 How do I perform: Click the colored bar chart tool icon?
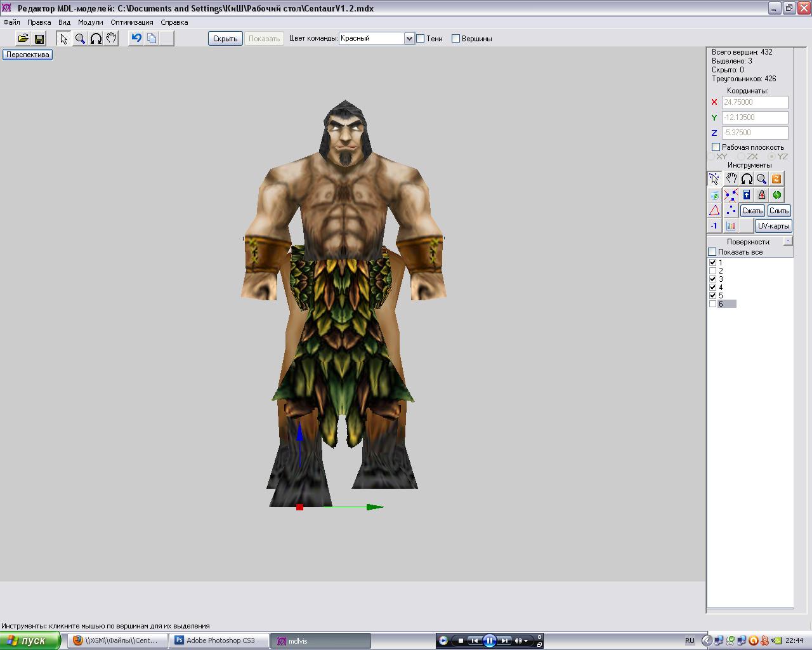731,226
